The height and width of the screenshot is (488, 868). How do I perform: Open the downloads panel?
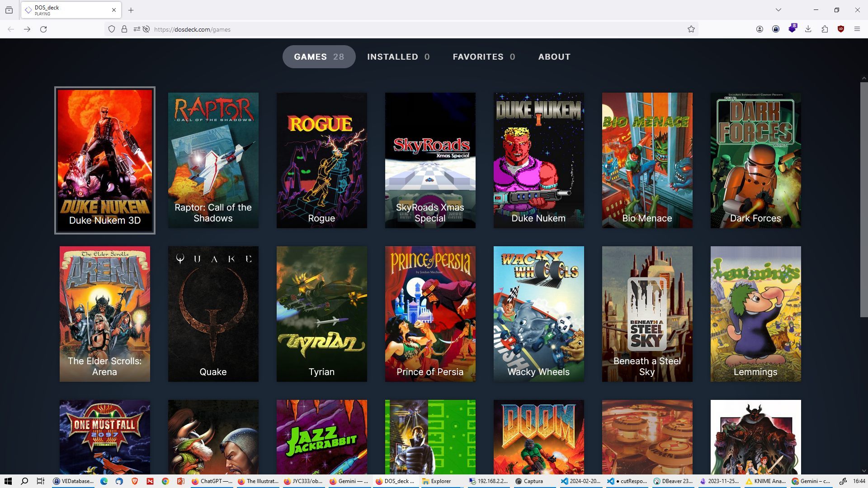[808, 29]
